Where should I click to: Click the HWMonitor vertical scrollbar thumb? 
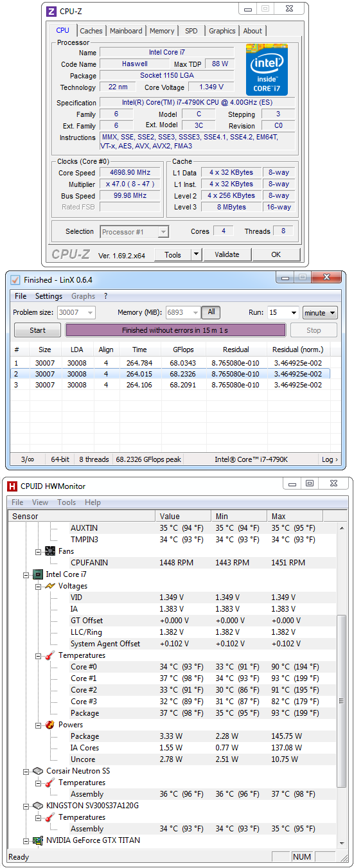point(342,700)
